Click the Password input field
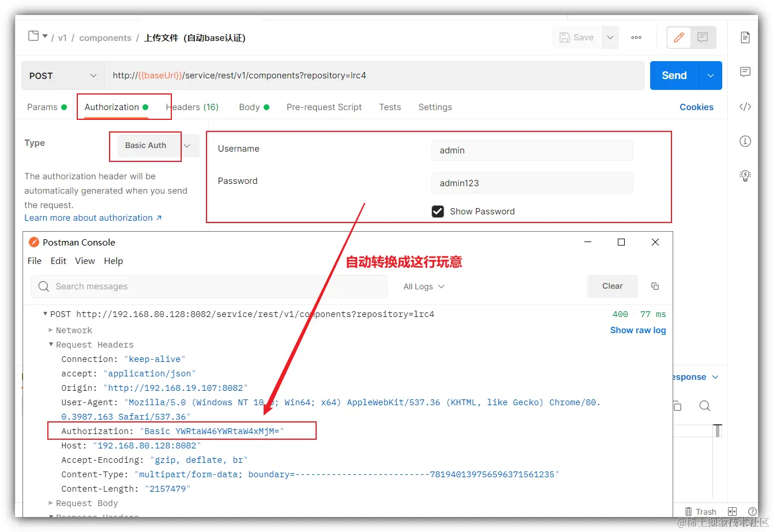 532,183
